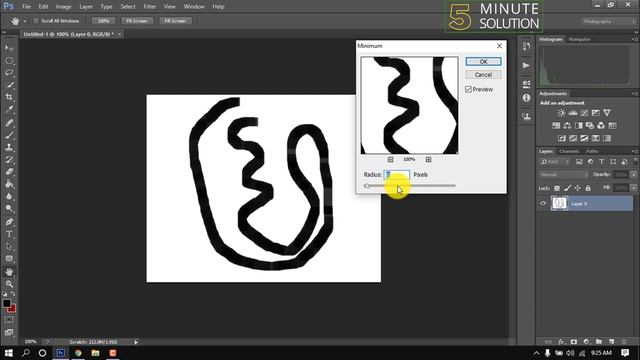Screen dimensions: 640x360
Task: Switch to the Channels tab
Action: pyautogui.click(x=569, y=151)
